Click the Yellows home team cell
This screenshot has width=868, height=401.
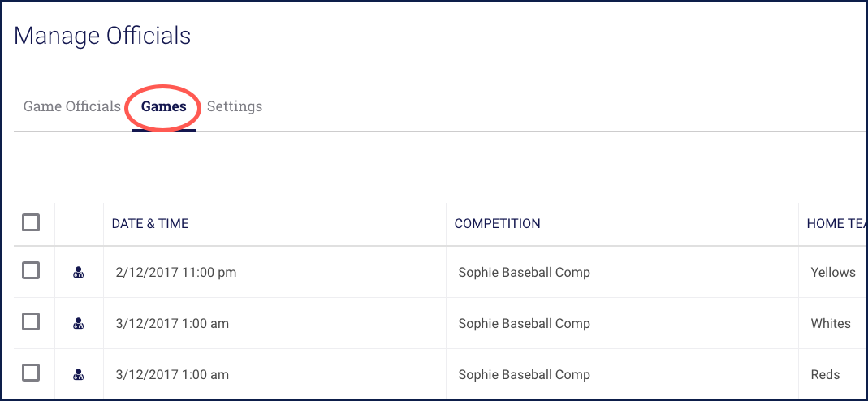833,273
